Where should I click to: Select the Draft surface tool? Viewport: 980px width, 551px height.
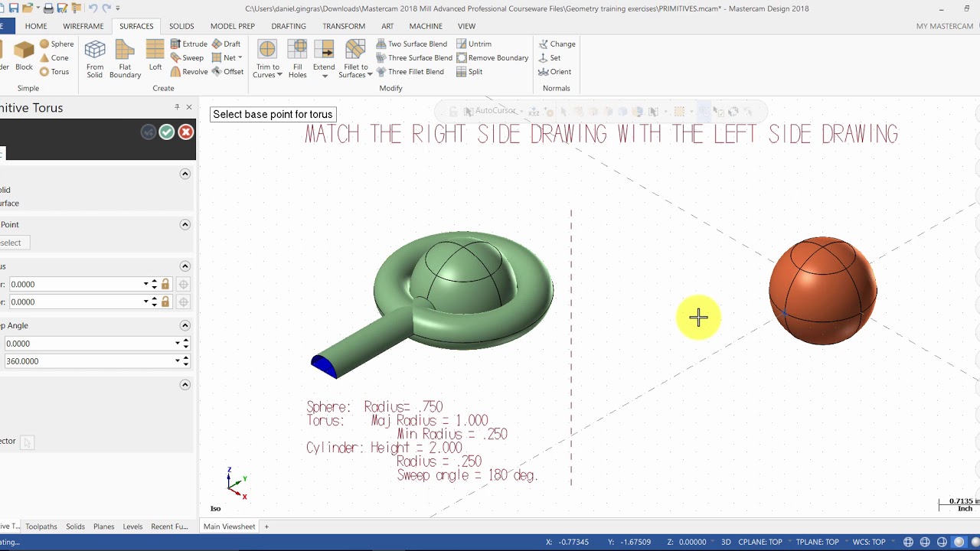pos(227,44)
